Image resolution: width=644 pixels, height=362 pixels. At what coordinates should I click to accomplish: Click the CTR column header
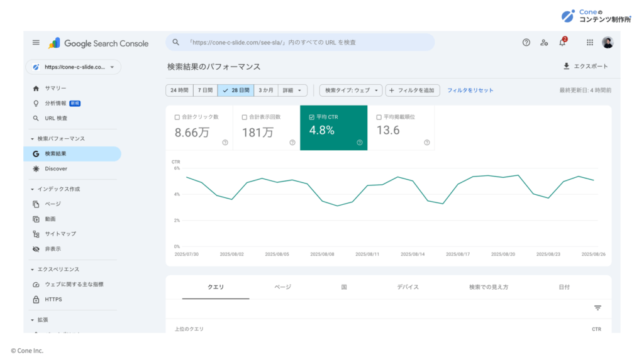596,329
